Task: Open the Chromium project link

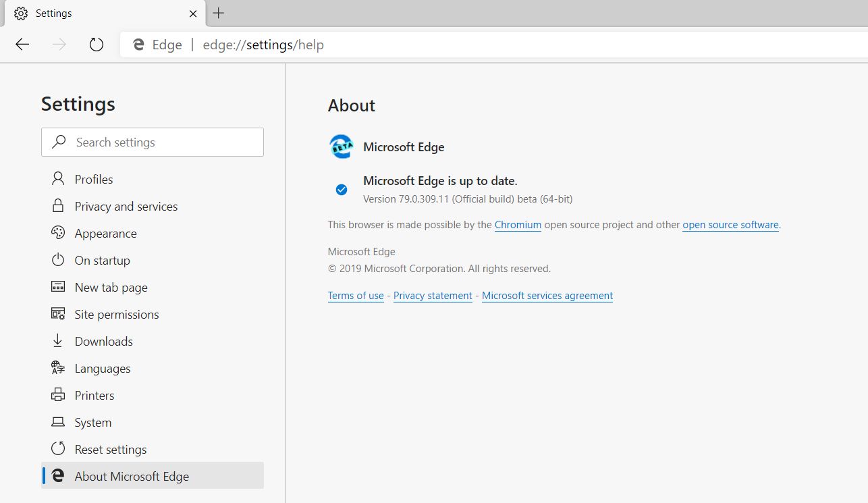Action: pos(518,224)
